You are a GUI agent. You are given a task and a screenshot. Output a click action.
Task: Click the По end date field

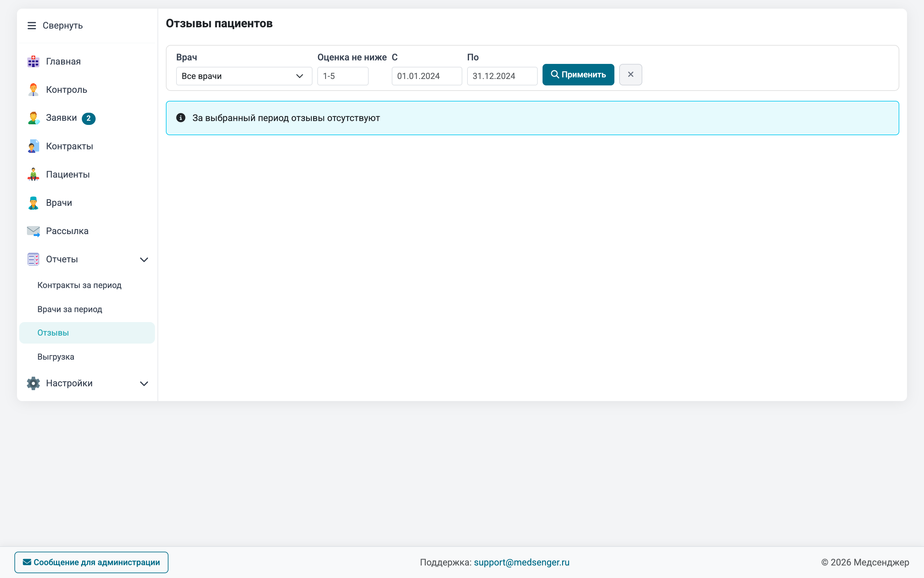502,76
